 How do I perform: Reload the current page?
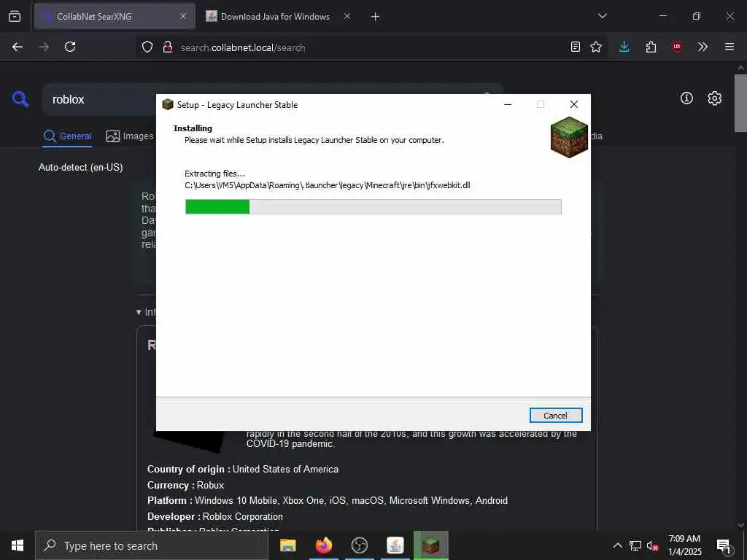click(x=70, y=47)
